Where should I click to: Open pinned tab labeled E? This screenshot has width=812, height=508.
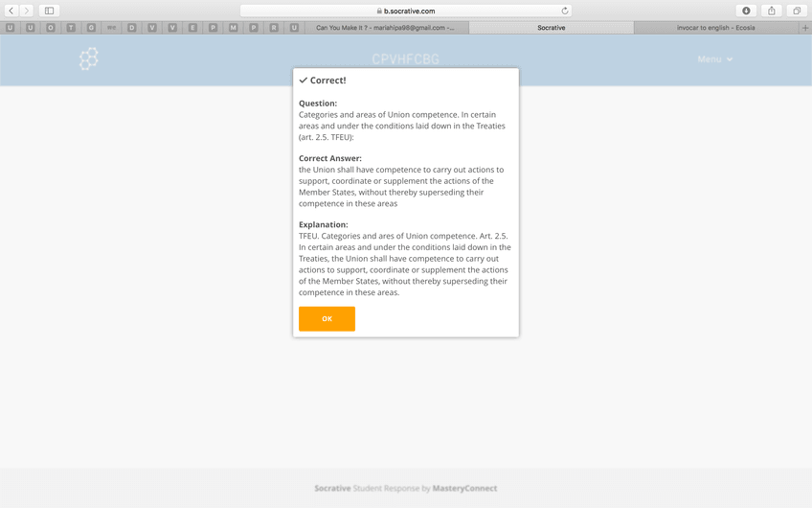tap(192, 28)
